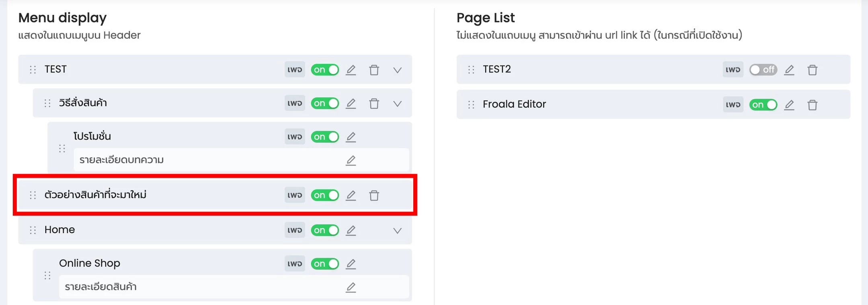Delete the วิธีสั่งสินค้า submenu

(374, 104)
